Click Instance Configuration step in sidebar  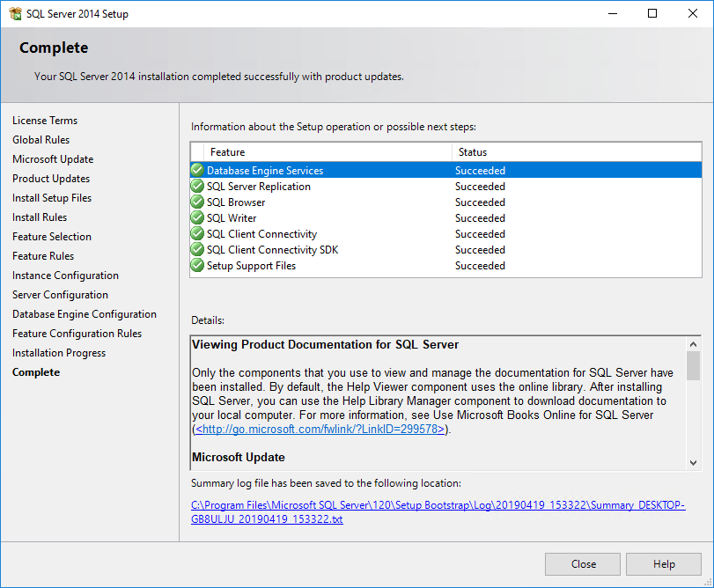65,276
